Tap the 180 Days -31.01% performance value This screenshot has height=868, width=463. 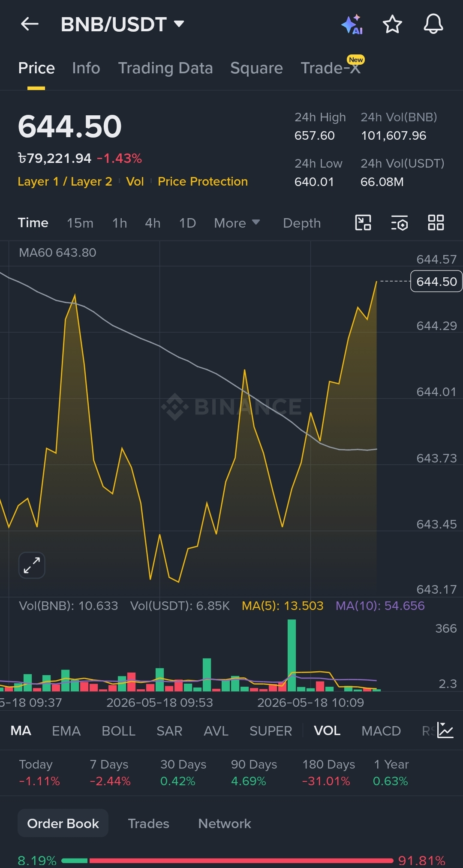326,781
